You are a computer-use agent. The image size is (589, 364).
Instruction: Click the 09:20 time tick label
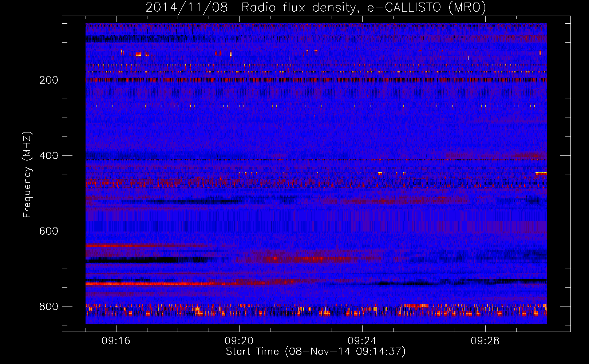pyautogui.click(x=239, y=341)
